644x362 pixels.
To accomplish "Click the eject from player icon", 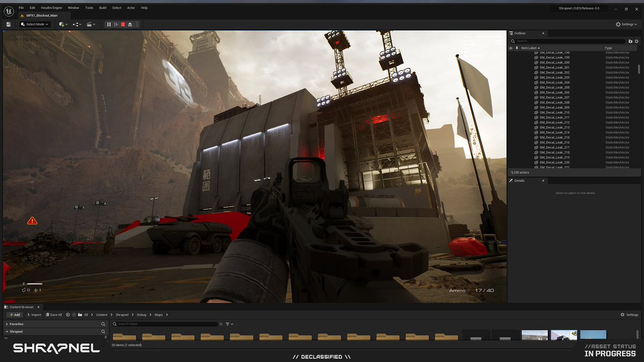I will [x=130, y=24].
